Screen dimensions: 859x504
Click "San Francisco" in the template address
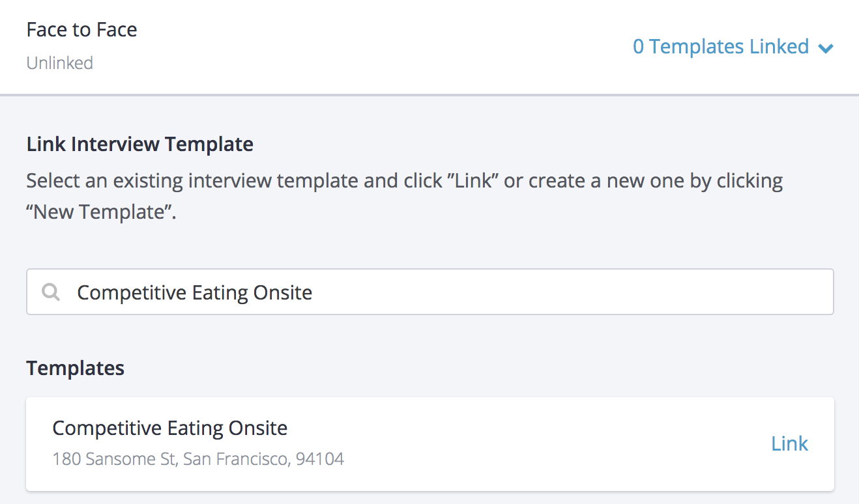tap(235, 459)
